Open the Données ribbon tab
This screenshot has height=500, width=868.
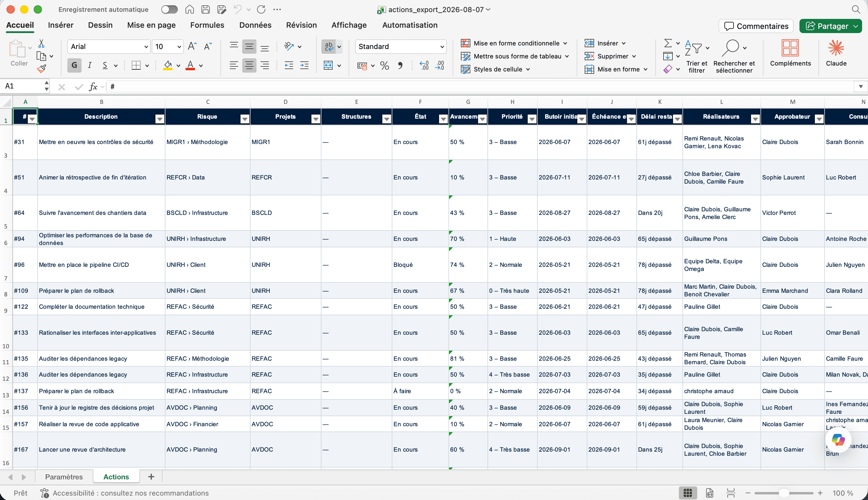tap(255, 25)
